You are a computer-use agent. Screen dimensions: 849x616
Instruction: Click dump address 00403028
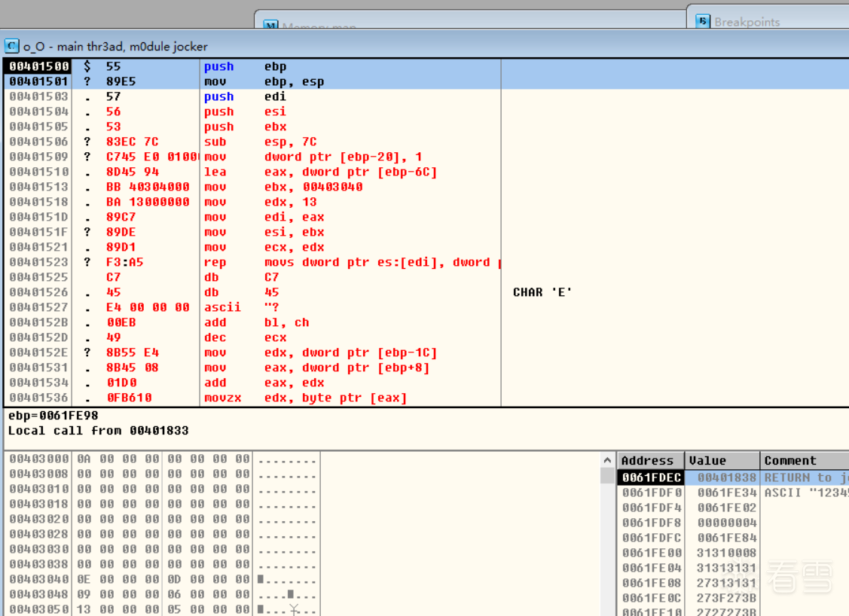39,534
